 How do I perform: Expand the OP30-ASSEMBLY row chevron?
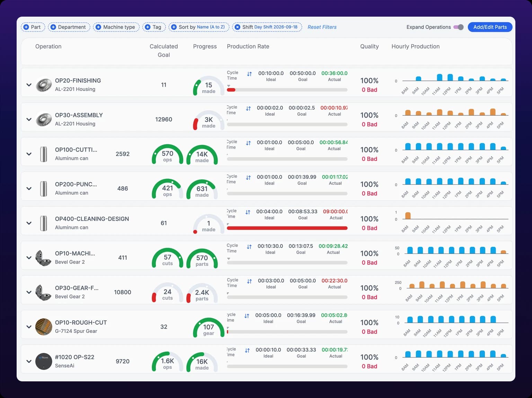29,119
